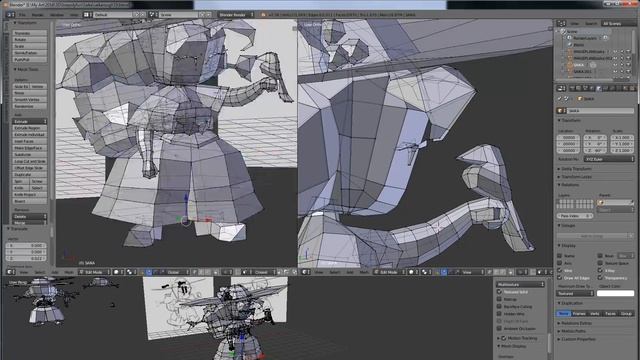Select the SAKA.001 row in Outliner

(x=582, y=71)
